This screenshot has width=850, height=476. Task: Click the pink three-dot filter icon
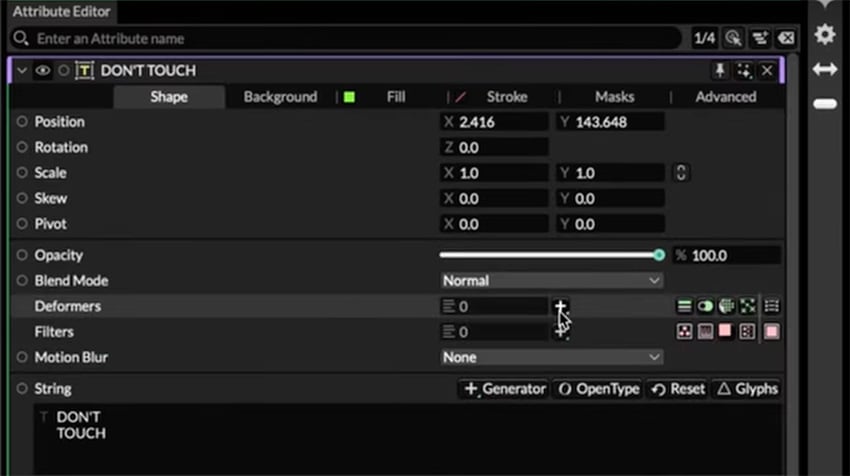coord(684,331)
